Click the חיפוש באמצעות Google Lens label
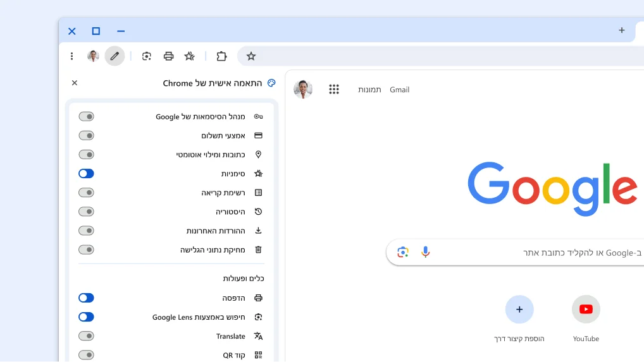This screenshot has width=644, height=362. coord(199,317)
